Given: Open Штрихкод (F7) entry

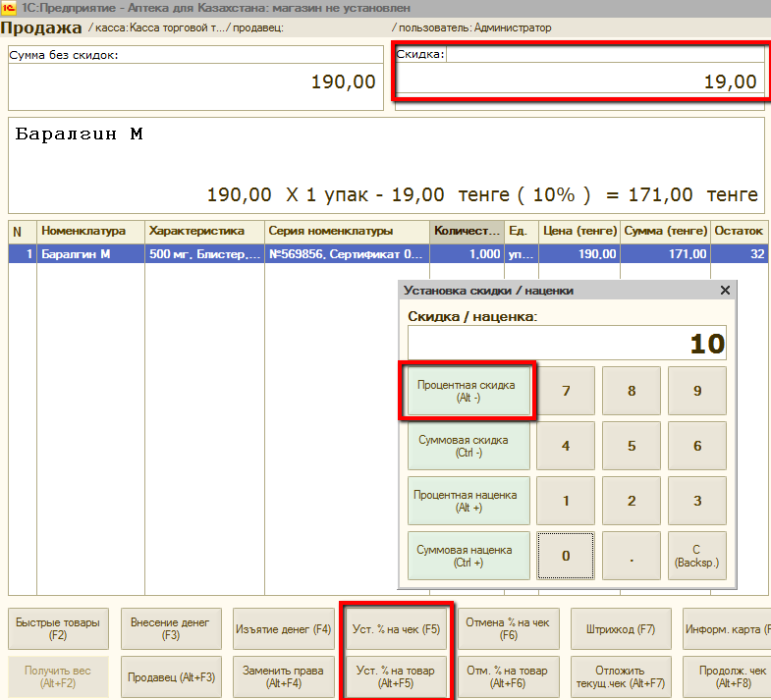Looking at the screenshot, I should [x=620, y=629].
